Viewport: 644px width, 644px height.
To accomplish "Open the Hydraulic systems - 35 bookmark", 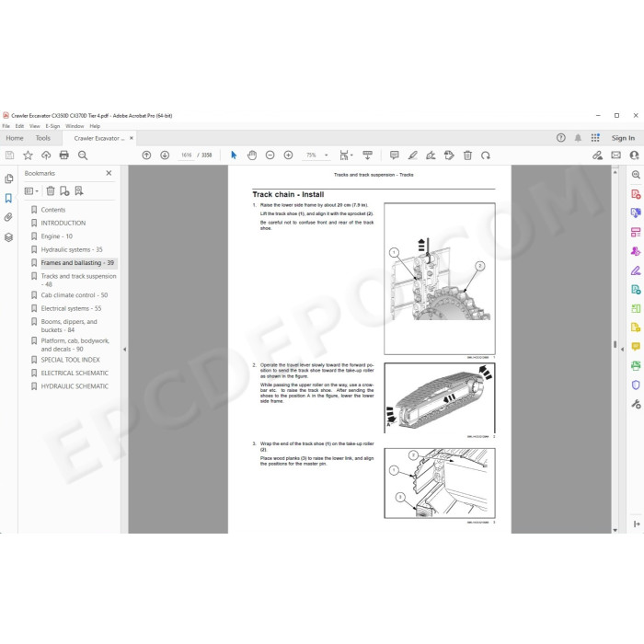I will point(72,249).
